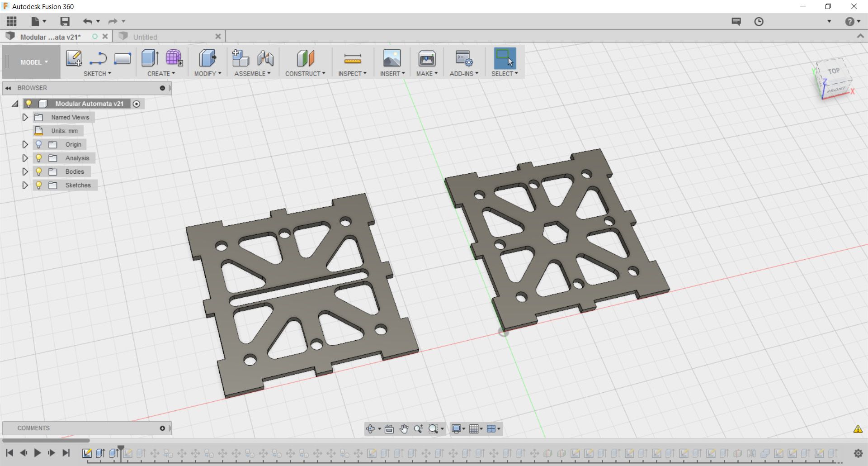Expand the Named Views tree node
This screenshot has width=868, height=466.
coord(25,117)
